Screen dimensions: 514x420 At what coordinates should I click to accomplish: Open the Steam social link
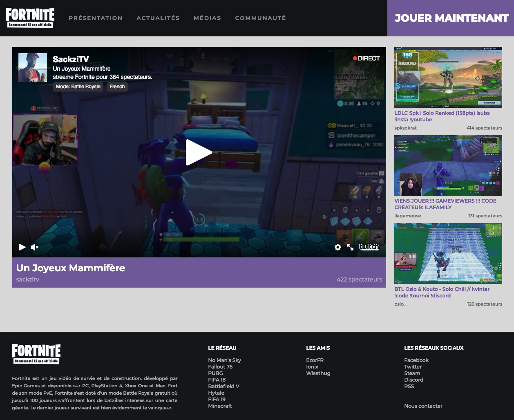tap(412, 373)
